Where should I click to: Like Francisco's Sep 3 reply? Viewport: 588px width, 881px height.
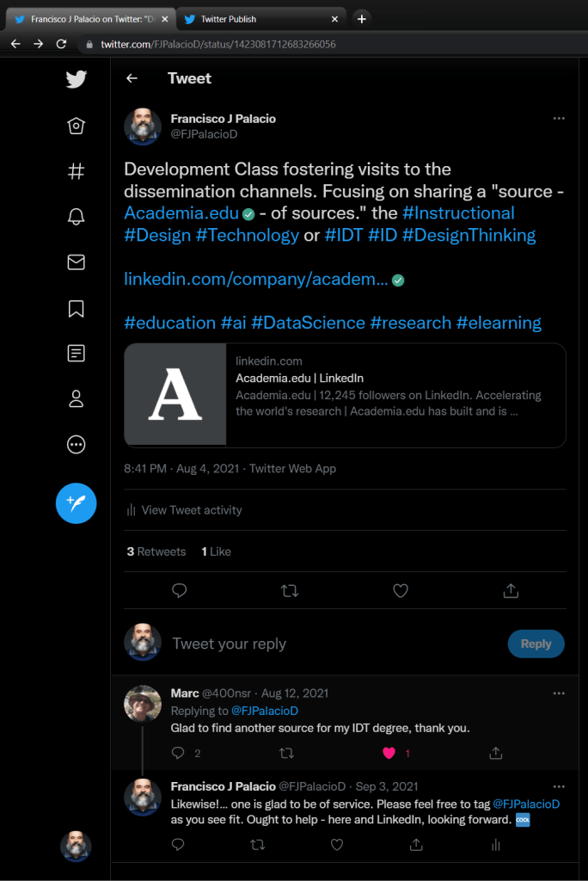pos(337,845)
